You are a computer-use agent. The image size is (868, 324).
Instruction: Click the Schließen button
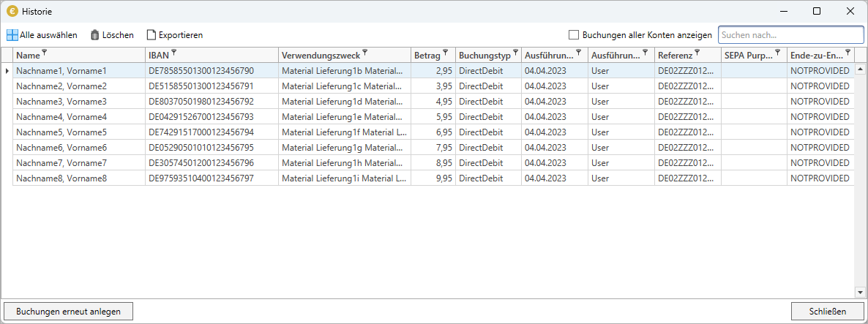[828, 312]
